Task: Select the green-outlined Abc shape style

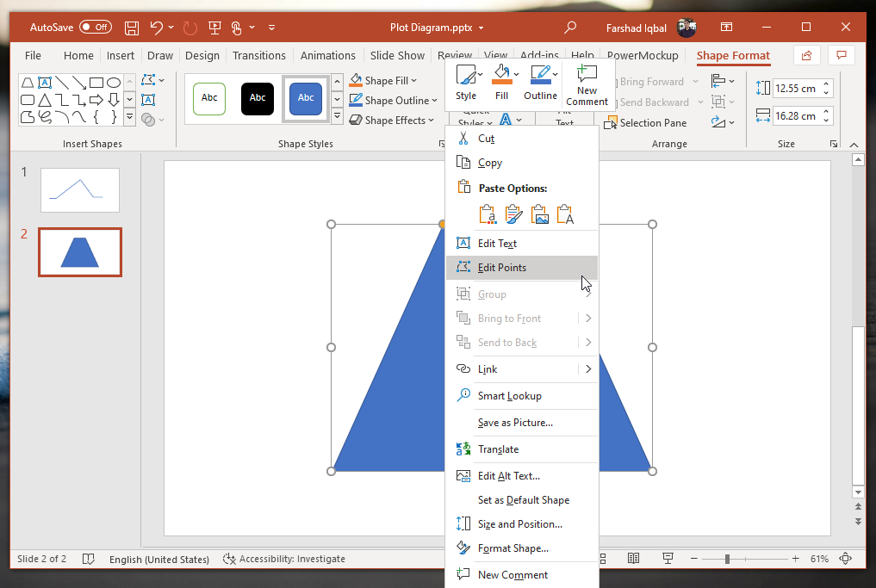Action: [x=209, y=98]
